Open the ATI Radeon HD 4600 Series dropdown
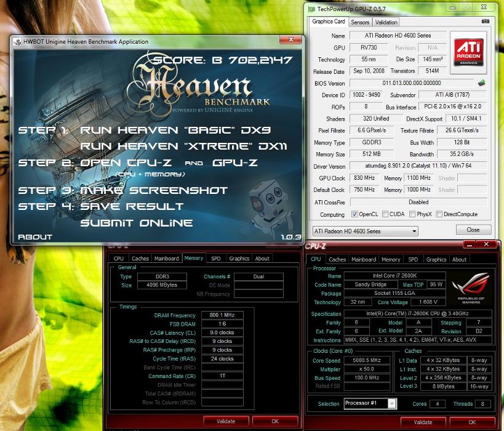 365,231
